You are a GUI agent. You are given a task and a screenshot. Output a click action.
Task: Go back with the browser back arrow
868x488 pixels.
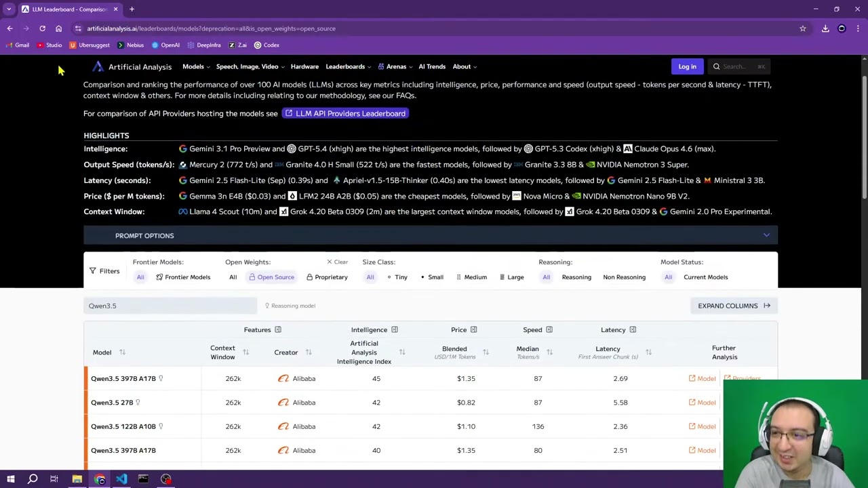click(x=9, y=28)
